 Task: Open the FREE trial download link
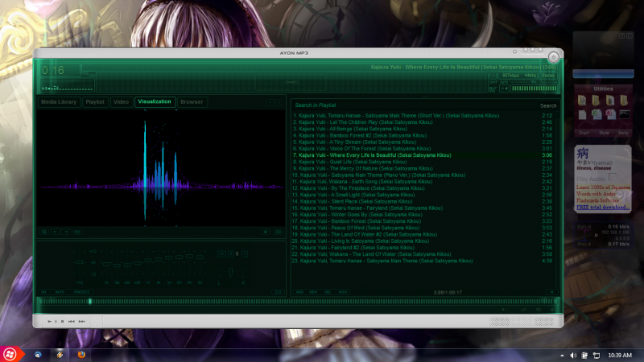coord(602,208)
